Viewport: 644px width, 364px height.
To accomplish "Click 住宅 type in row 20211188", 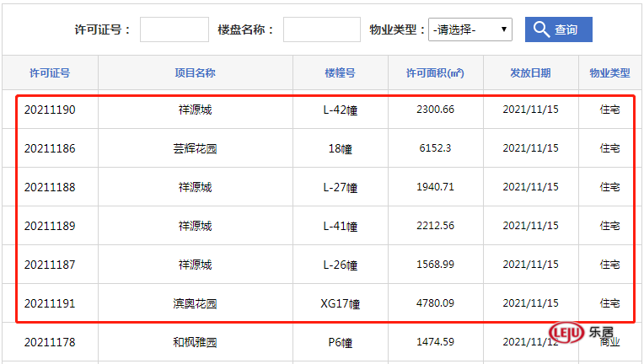I will (x=610, y=187).
